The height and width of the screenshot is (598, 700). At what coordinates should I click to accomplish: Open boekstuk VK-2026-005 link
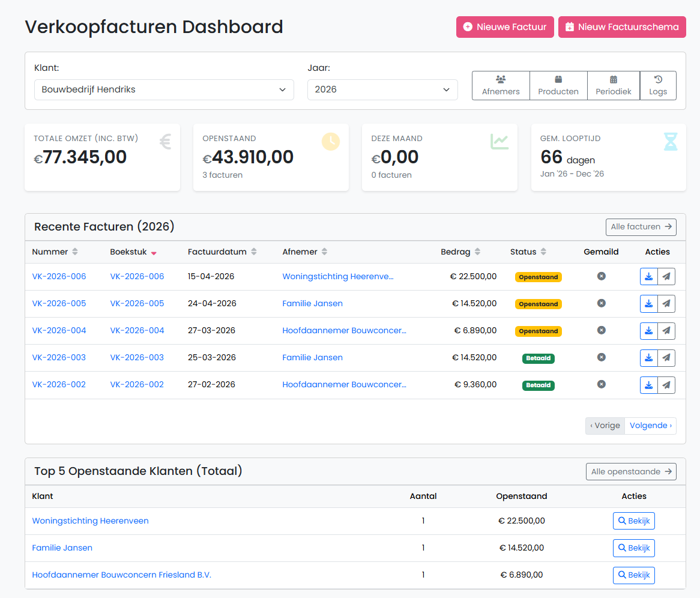click(137, 303)
